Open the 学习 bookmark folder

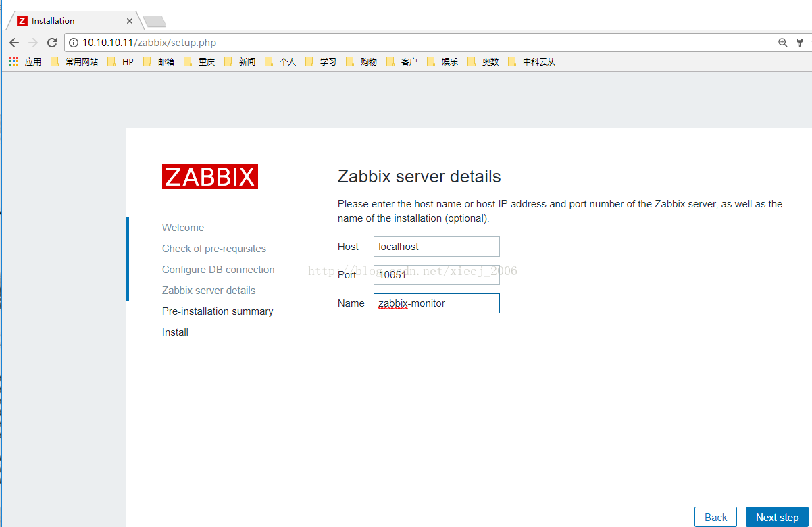321,61
